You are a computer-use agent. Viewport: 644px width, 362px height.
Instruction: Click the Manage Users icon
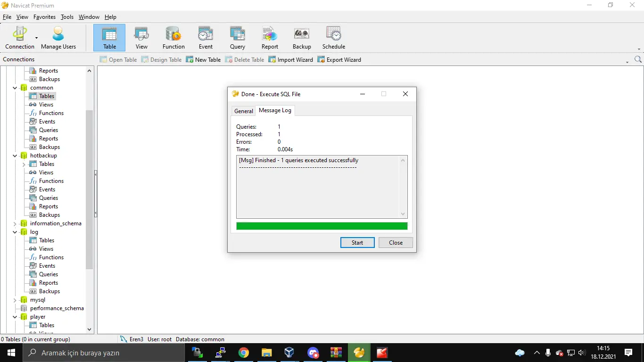pyautogui.click(x=58, y=37)
